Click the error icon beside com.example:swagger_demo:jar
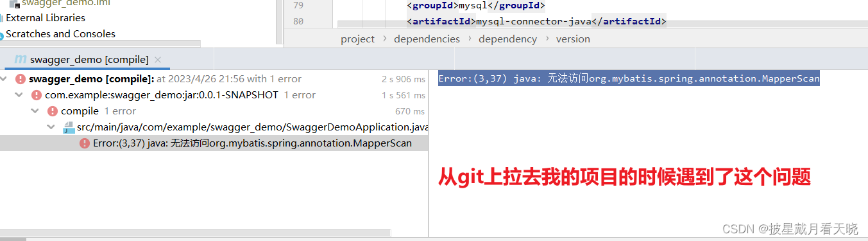Image resolution: width=868 pixels, height=241 pixels. pos(36,95)
